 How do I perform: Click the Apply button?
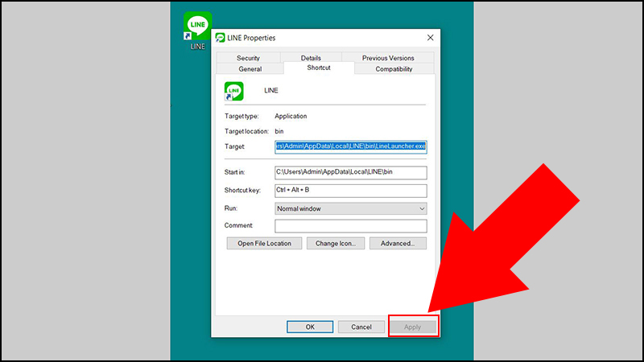click(412, 327)
